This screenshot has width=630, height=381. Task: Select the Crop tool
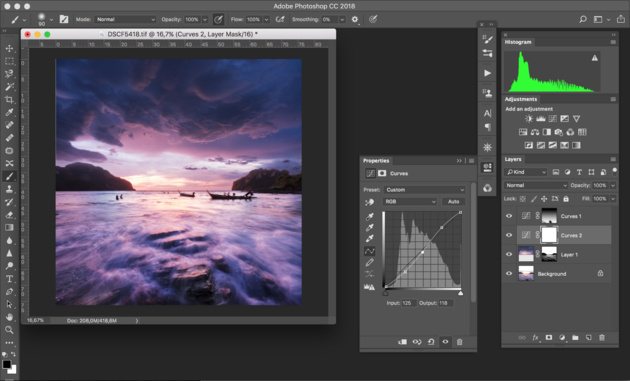(x=9, y=100)
